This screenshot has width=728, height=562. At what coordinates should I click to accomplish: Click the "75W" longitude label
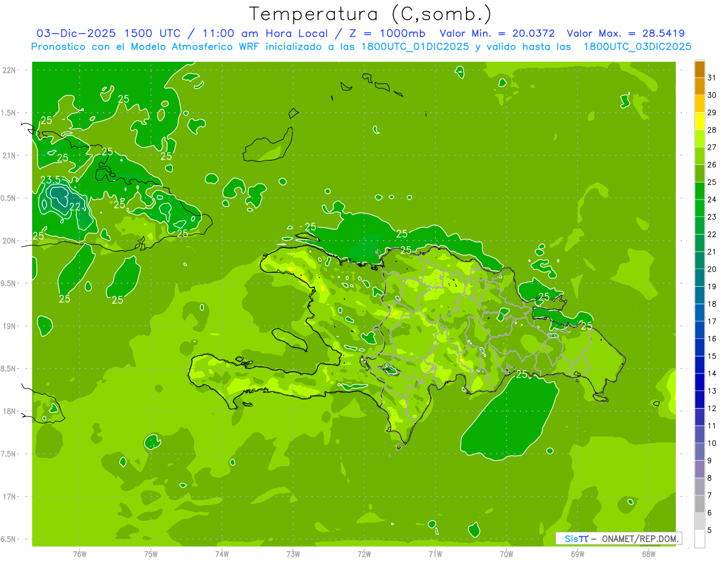tap(151, 554)
